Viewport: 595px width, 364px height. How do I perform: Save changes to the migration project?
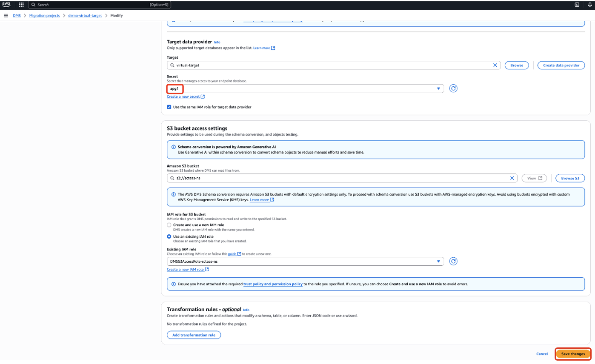573,354
